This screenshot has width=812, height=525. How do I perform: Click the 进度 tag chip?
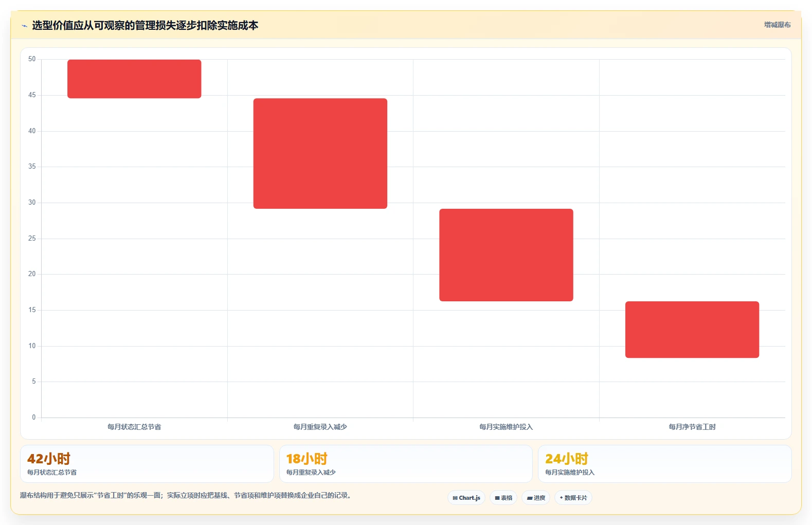click(x=536, y=498)
